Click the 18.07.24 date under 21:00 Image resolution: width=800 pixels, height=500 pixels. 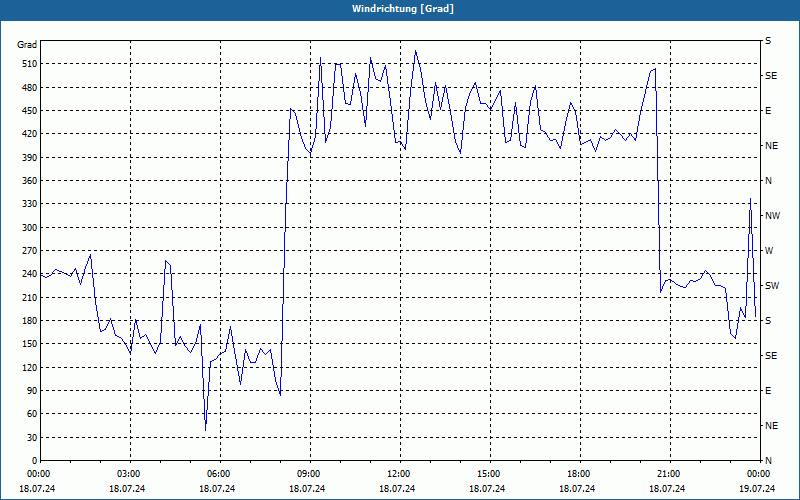(667, 488)
